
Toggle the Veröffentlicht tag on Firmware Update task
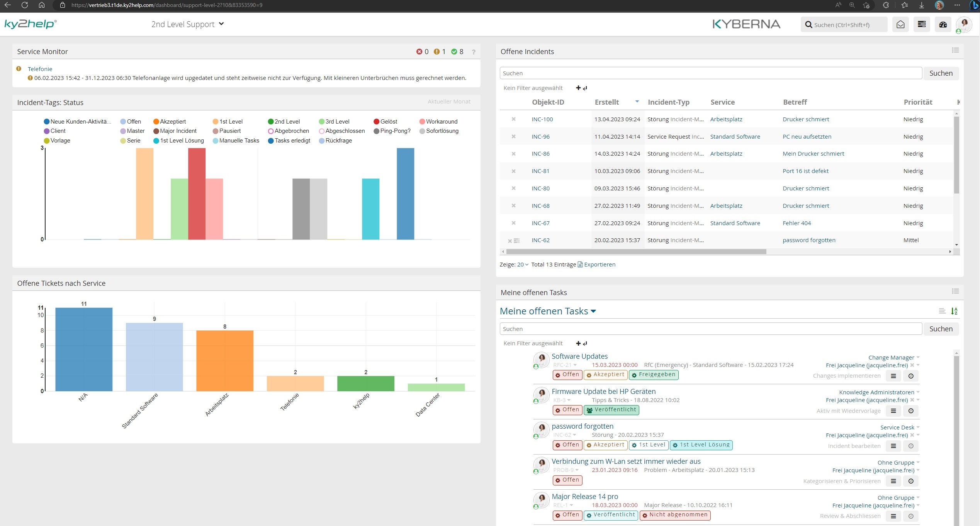612,409
